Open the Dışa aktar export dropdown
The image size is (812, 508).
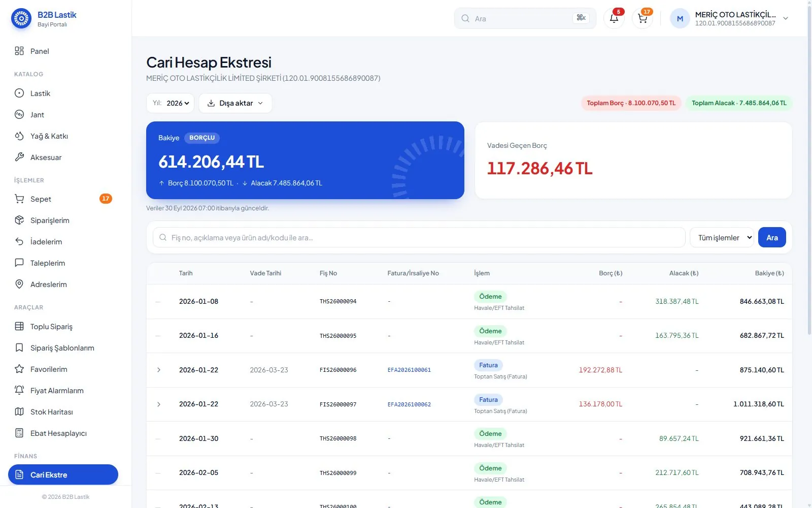(235, 103)
